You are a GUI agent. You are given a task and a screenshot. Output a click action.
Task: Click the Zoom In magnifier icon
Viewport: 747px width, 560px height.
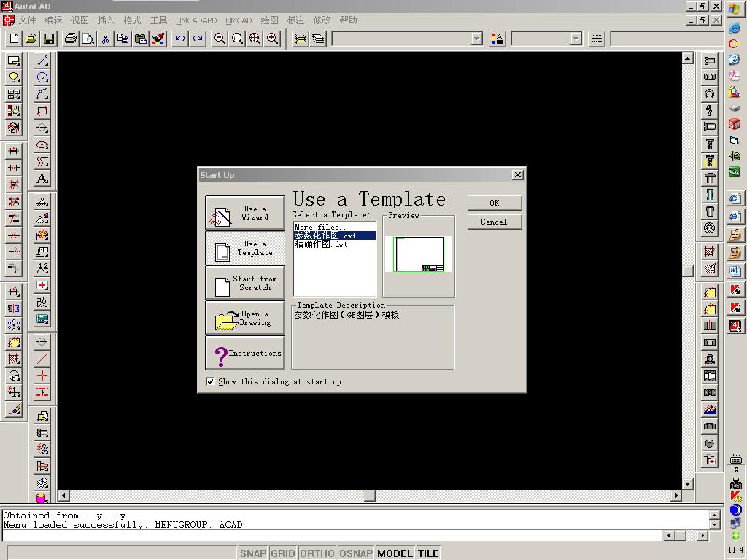pyautogui.click(x=273, y=39)
